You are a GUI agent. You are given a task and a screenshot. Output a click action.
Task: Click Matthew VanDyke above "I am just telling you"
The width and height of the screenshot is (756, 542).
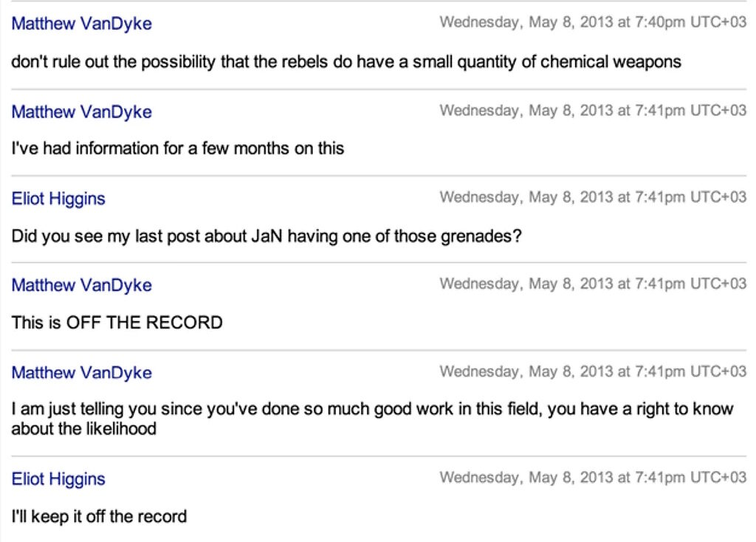click(81, 372)
